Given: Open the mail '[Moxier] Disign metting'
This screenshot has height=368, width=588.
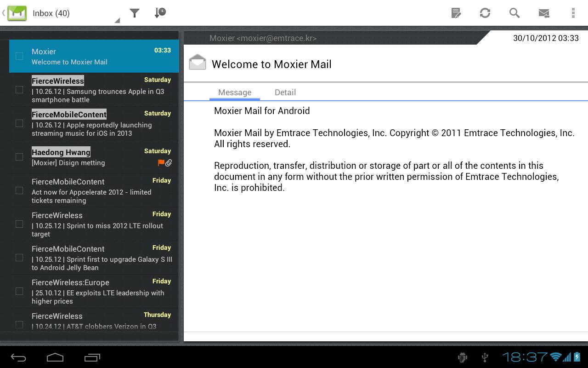Looking at the screenshot, I should (94, 157).
